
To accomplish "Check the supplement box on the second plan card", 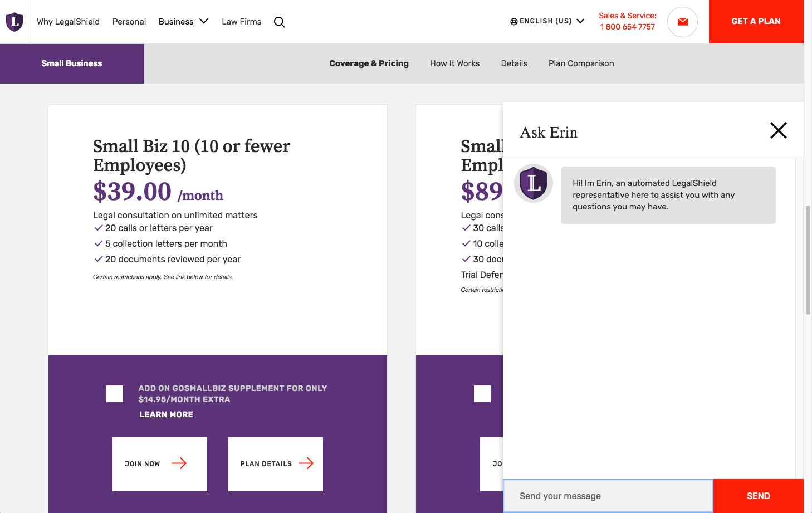I will pyautogui.click(x=482, y=394).
